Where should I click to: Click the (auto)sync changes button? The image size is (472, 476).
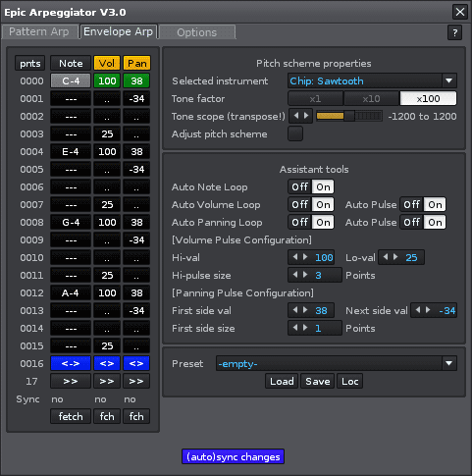pyautogui.click(x=233, y=456)
